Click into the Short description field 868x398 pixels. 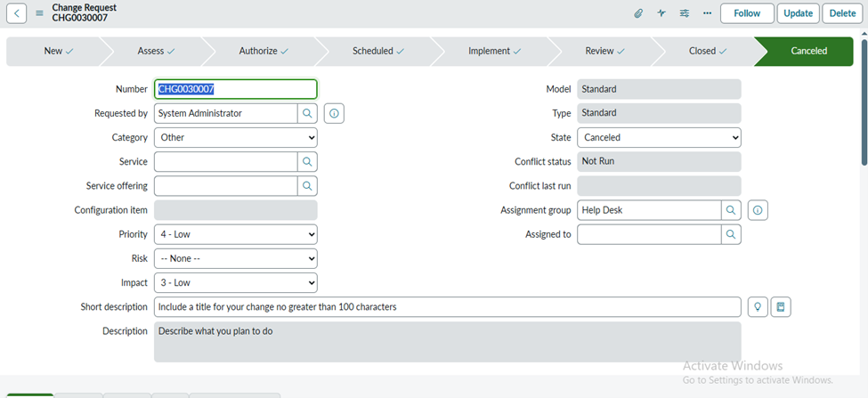tap(447, 307)
